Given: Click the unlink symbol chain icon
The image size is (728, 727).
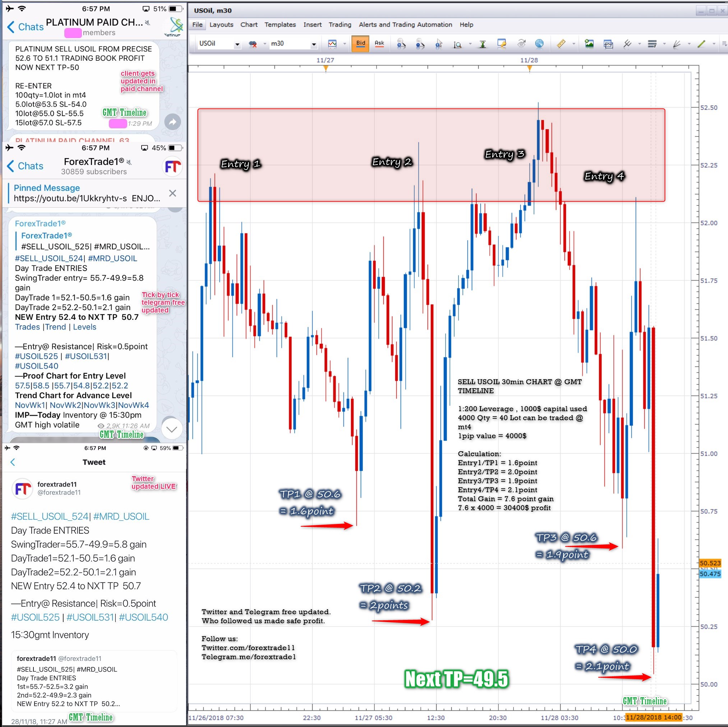Looking at the screenshot, I should click(253, 44).
